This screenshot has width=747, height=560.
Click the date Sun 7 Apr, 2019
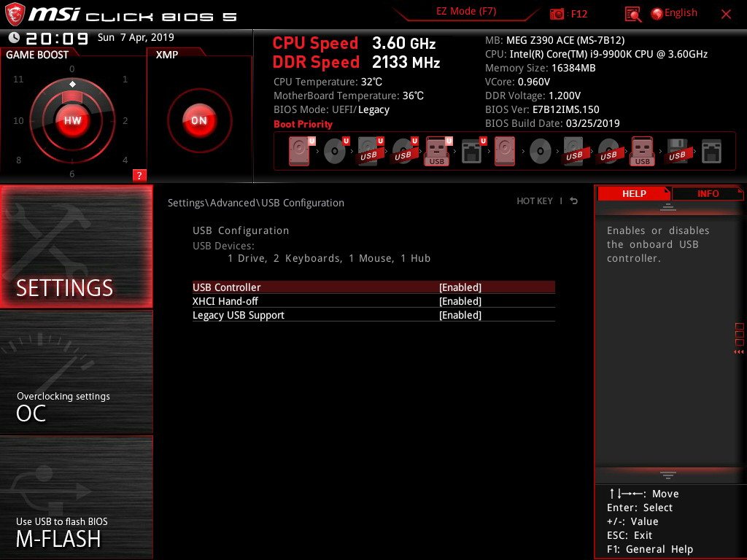point(136,37)
